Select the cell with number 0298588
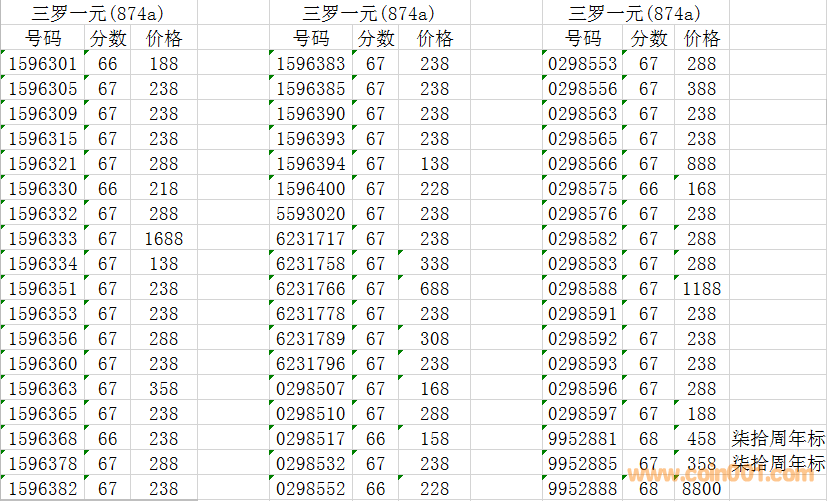This screenshot has width=827, height=501. point(582,289)
